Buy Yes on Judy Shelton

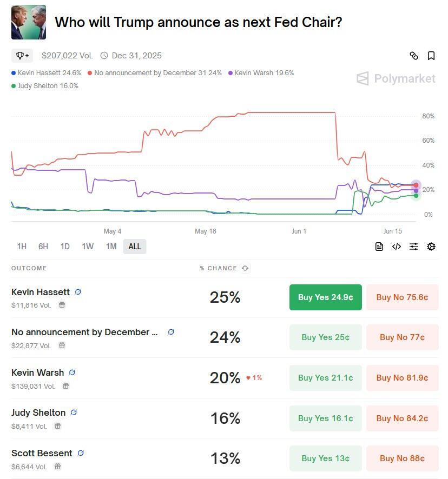tap(325, 418)
